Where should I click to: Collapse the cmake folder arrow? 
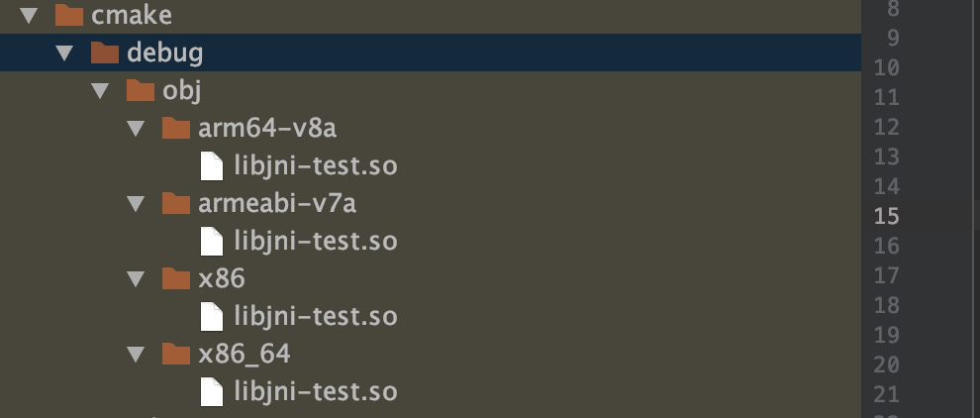(27, 15)
